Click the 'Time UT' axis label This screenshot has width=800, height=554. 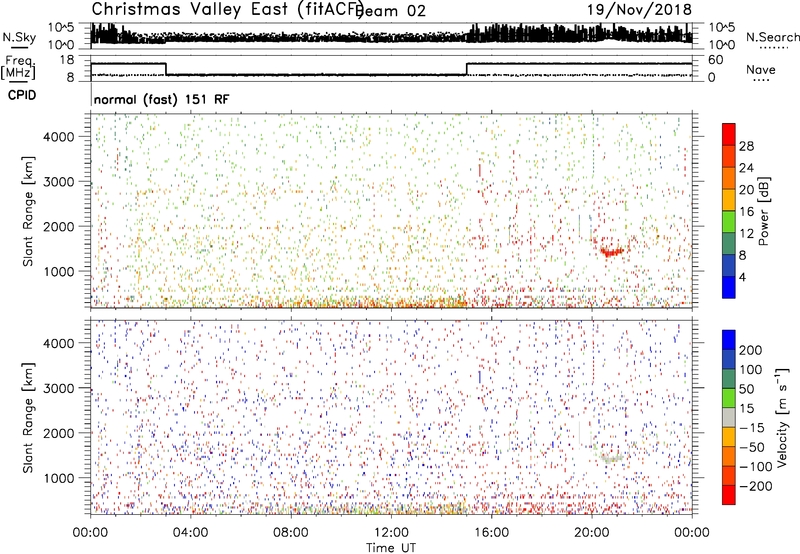pos(391,547)
